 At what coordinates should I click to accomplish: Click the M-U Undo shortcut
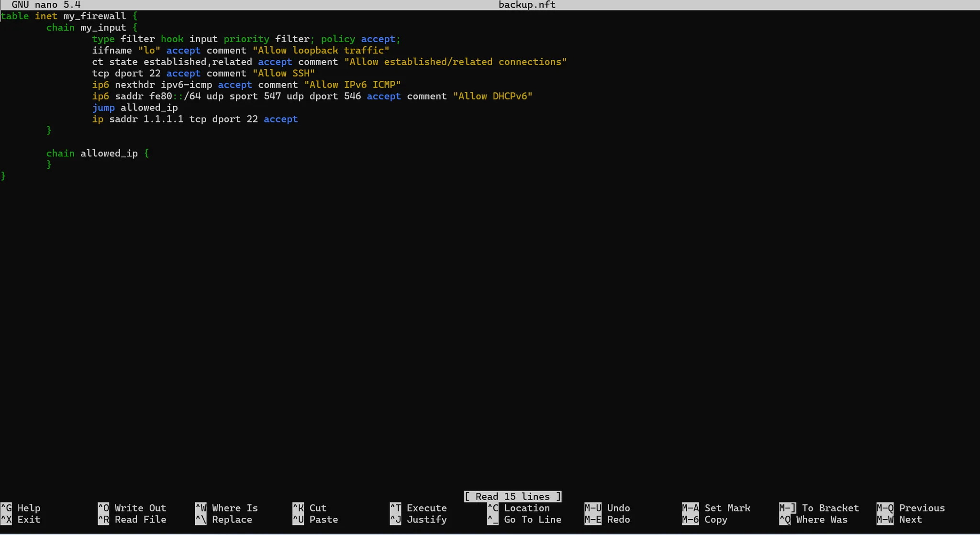point(607,508)
